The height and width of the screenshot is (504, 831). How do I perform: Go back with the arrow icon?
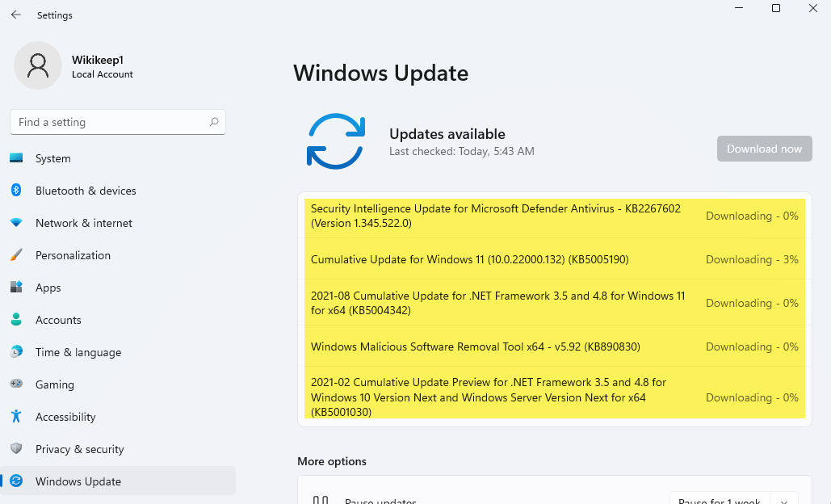tap(16, 15)
